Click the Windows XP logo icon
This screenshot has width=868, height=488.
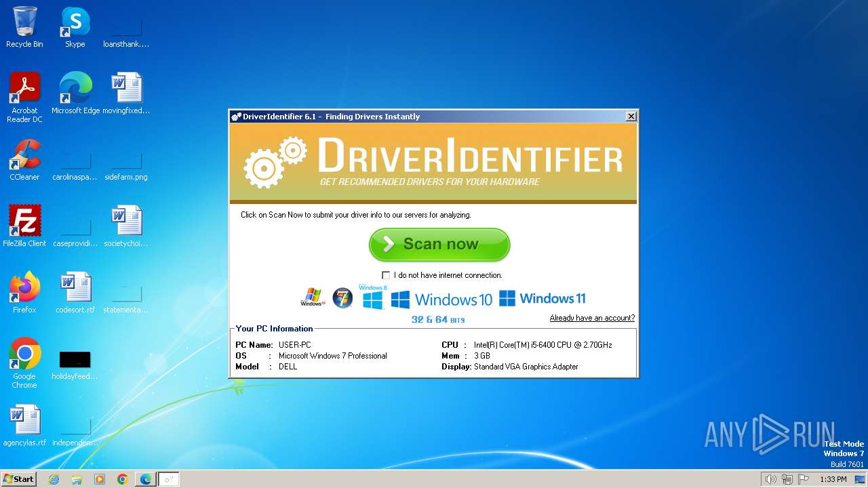[313, 297]
